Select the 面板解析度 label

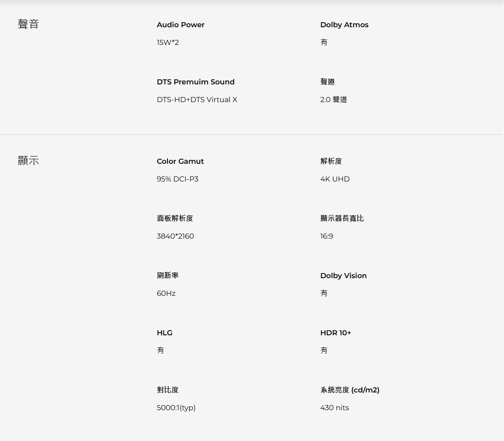coord(175,219)
